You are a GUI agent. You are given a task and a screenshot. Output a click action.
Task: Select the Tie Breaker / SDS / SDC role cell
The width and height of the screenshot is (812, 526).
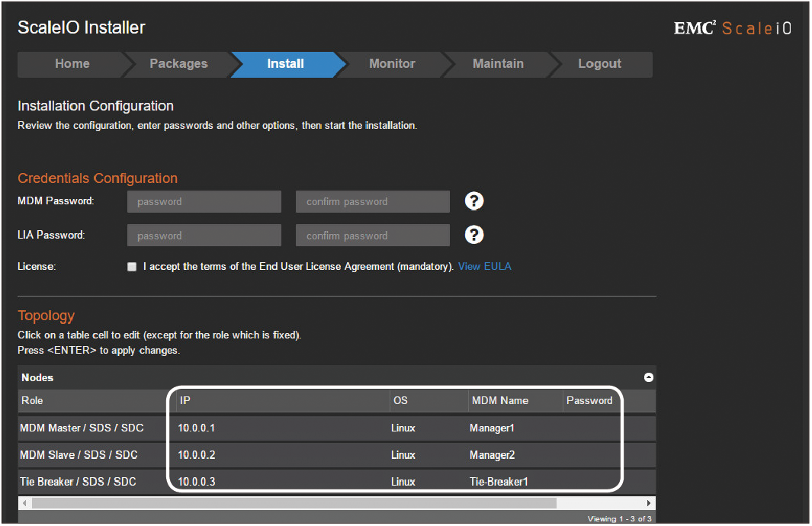pos(97,482)
